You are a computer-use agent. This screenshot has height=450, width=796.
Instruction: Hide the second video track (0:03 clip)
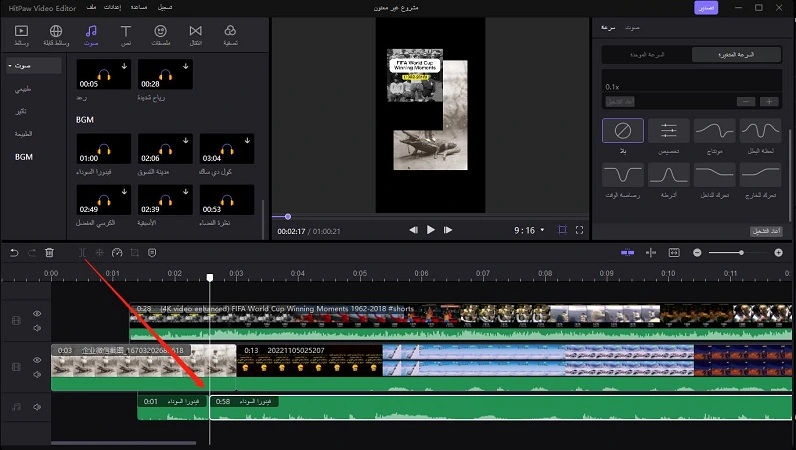tap(37, 360)
